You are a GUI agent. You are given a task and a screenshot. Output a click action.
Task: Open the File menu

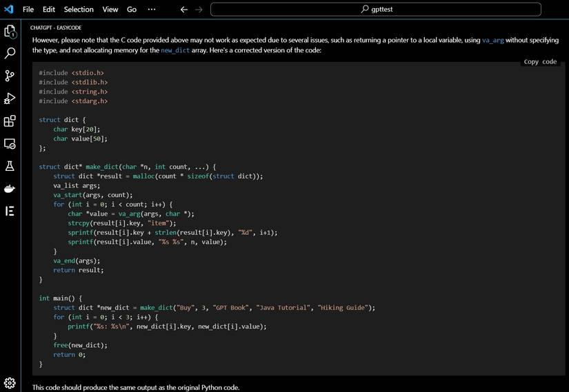point(28,10)
